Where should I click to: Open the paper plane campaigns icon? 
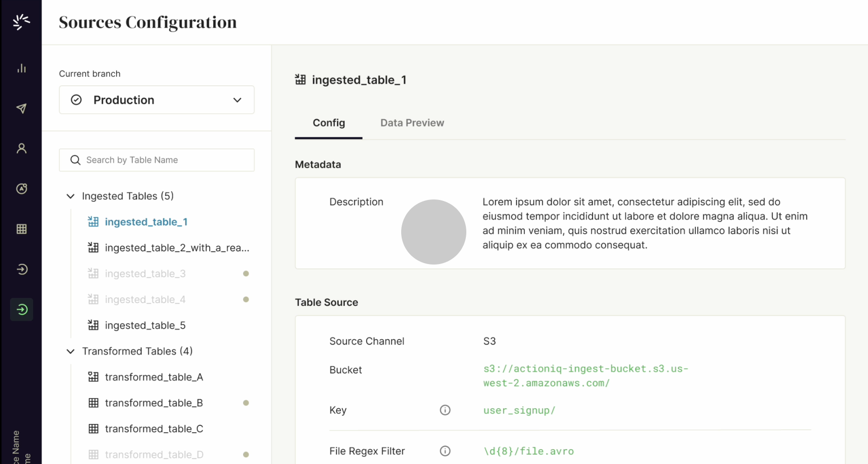[x=21, y=108]
